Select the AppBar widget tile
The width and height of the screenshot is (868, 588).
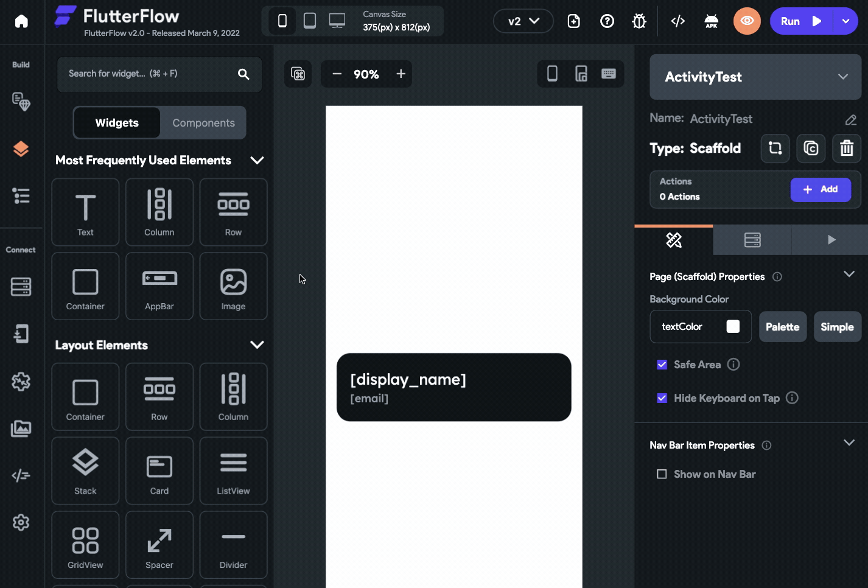159,286
